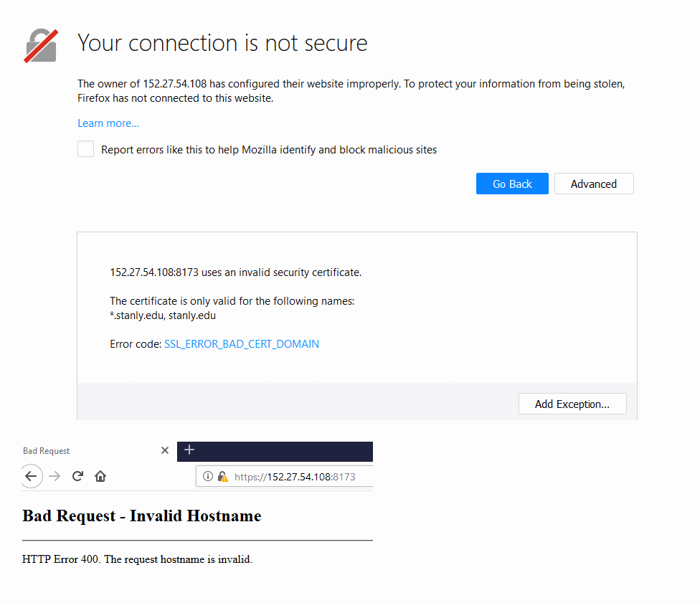Follow the SSL_ERROR_BAD_CERT_DOMAIN error code link
The image size is (700, 603).
click(x=242, y=344)
